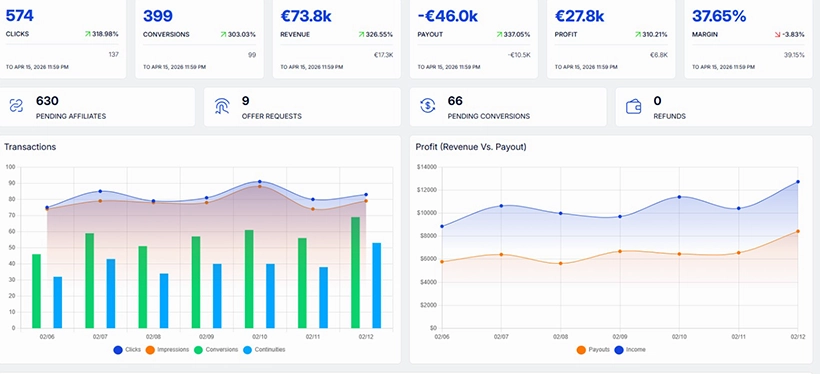The image size is (820, 374).
Task: Click green up arrow beside 326.55%
Action: click(x=361, y=35)
